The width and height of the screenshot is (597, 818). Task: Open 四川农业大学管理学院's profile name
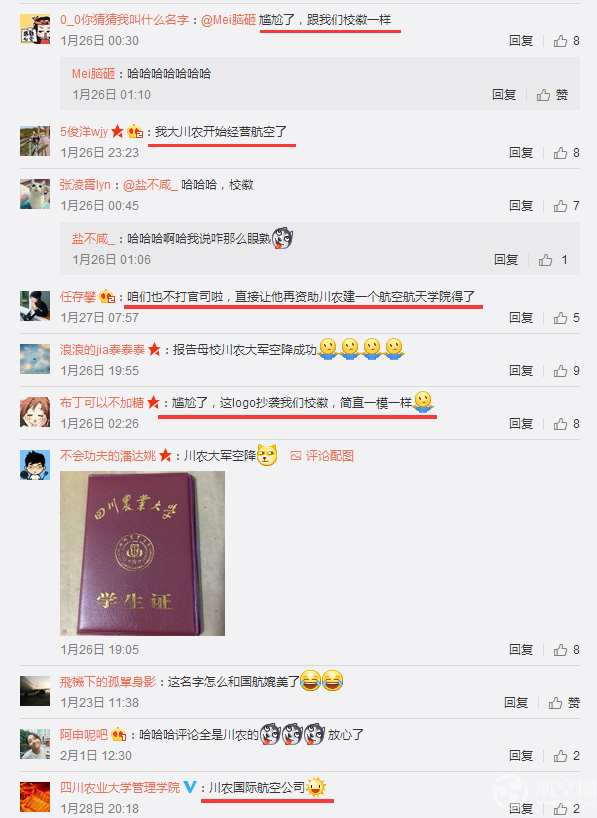pos(120,787)
